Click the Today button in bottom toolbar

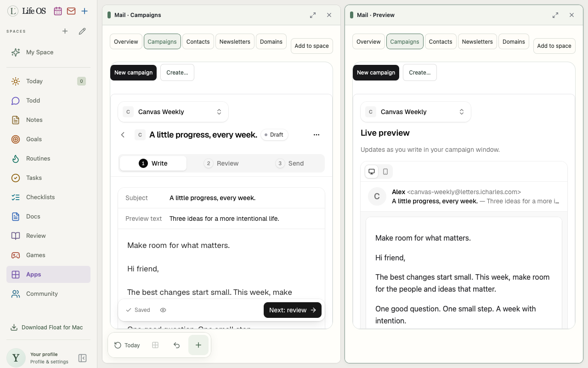127,345
